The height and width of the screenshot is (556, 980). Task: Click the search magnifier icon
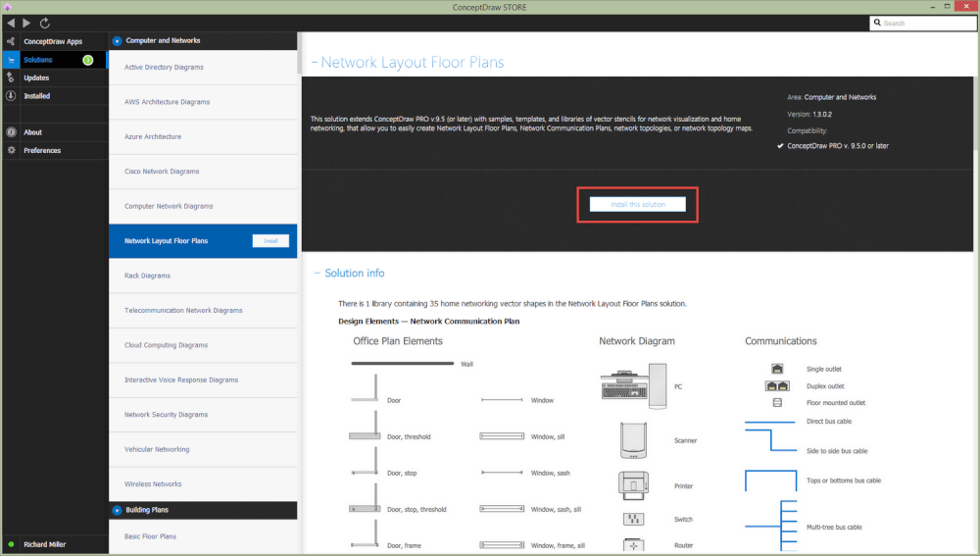877,23
